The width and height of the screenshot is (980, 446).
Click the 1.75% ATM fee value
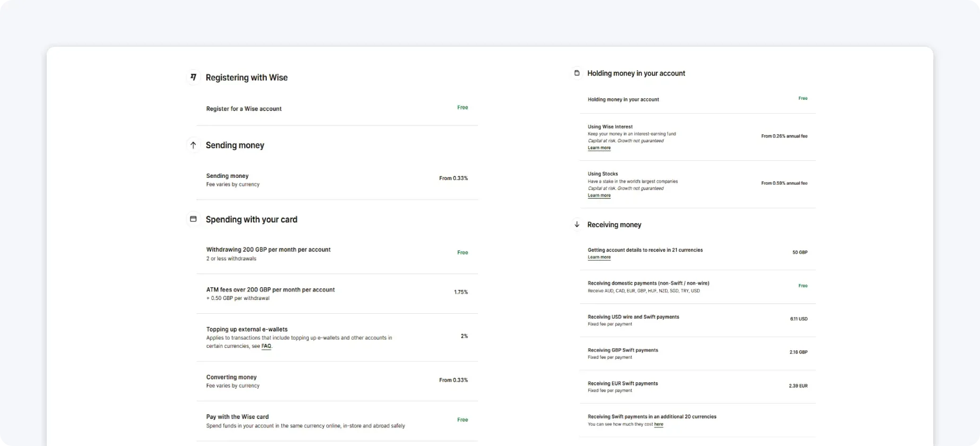[x=461, y=292]
